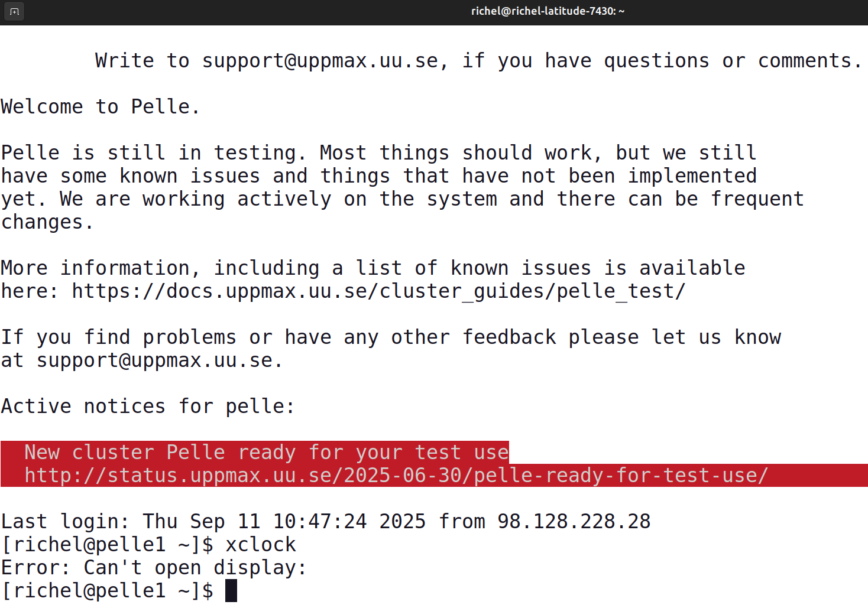Click the new tab icon in the header
Image resolution: width=868 pixels, height=608 pixels.
click(x=14, y=11)
